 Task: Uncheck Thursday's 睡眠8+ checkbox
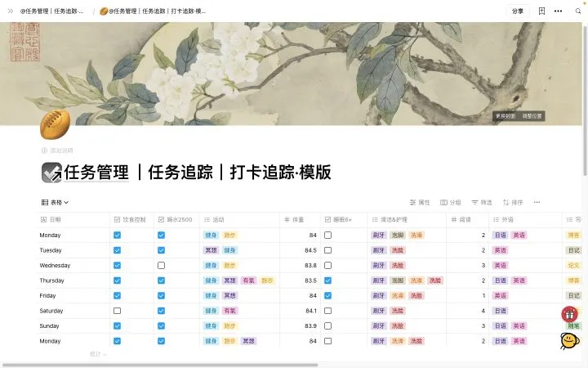point(327,280)
